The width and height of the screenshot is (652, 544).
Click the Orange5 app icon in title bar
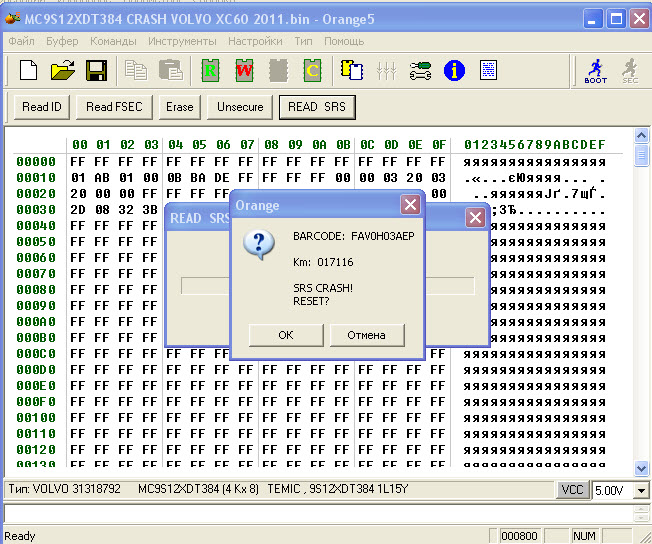13,18
